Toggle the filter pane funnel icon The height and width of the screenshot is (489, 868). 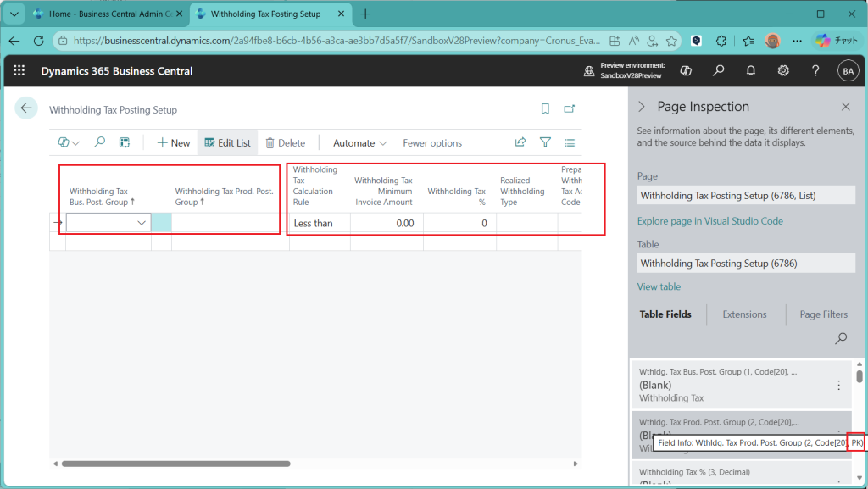point(545,142)
